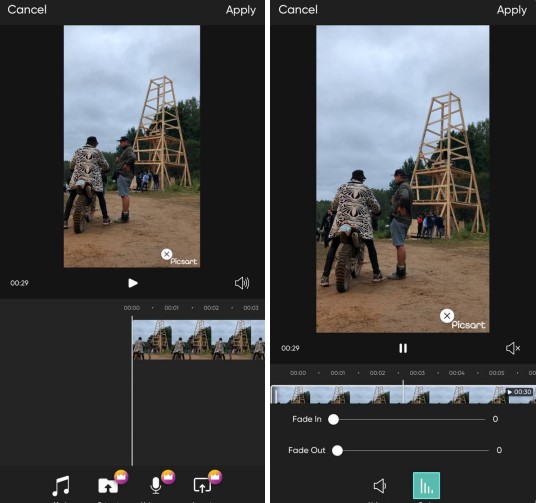536x503 pixels.
Task: Tap the 00:29 timestamp on left screen
Action: [19, 283]
